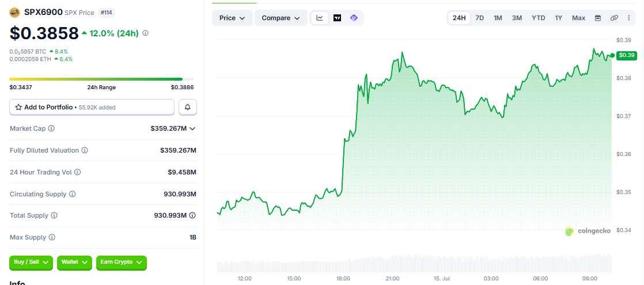The height and width of the screenshot is (285, 644).
Task: Show 24 Hour Trading Vol info icon
Action: [x=77, y=172]
